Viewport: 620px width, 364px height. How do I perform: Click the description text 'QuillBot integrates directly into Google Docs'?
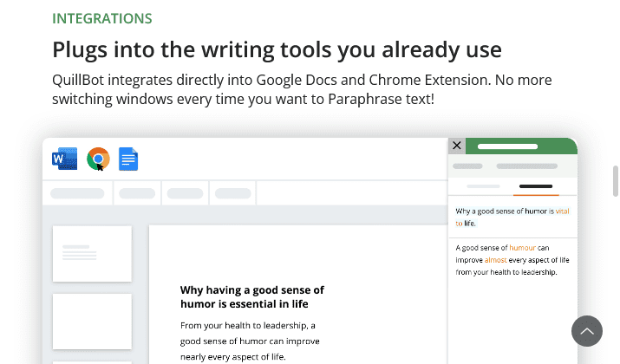(302, 89)
